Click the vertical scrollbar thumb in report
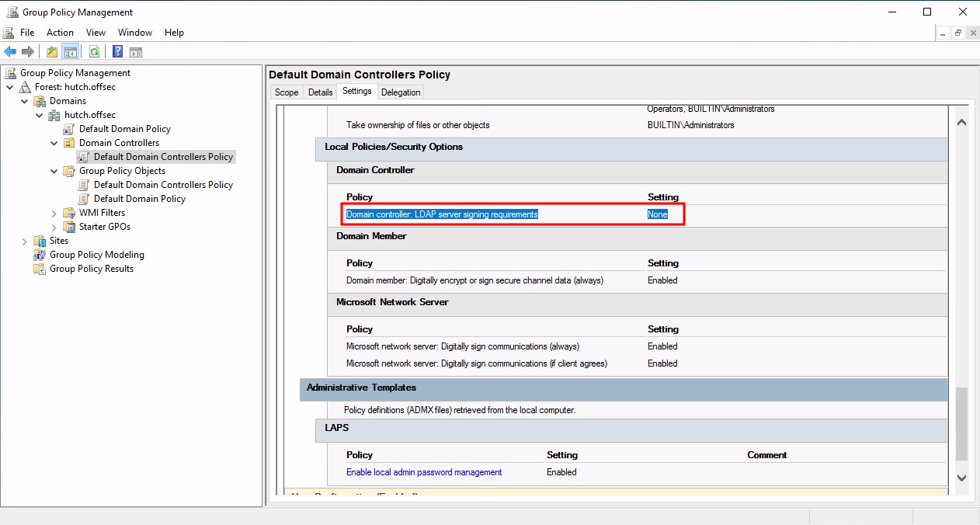This screenshot has height=525, width=980. tap(961, 424)
